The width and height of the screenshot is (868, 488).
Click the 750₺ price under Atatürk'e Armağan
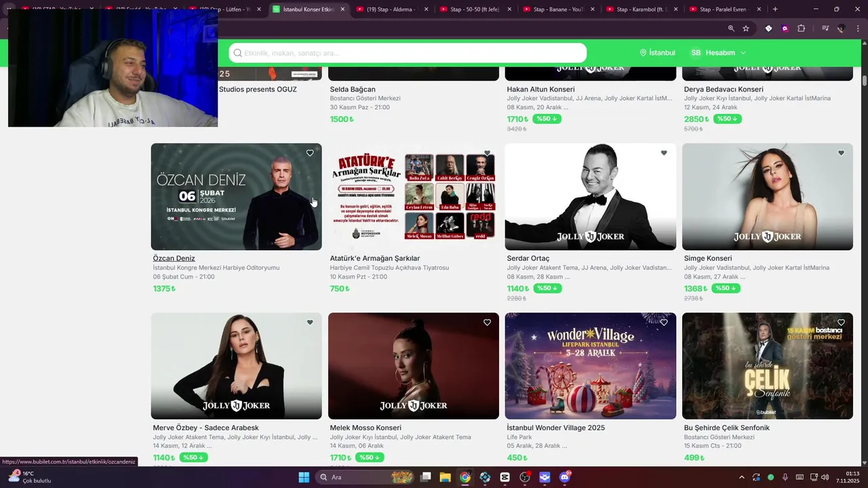click(340, 289)
